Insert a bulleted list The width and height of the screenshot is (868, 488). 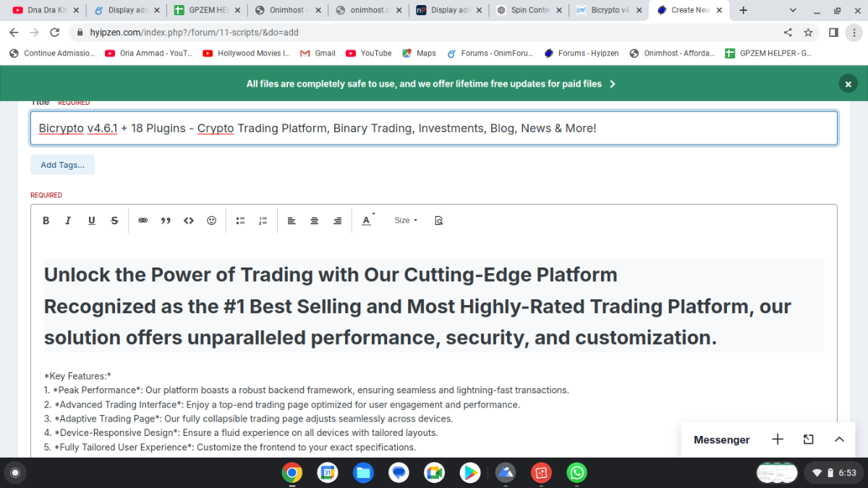pos(241,221)
